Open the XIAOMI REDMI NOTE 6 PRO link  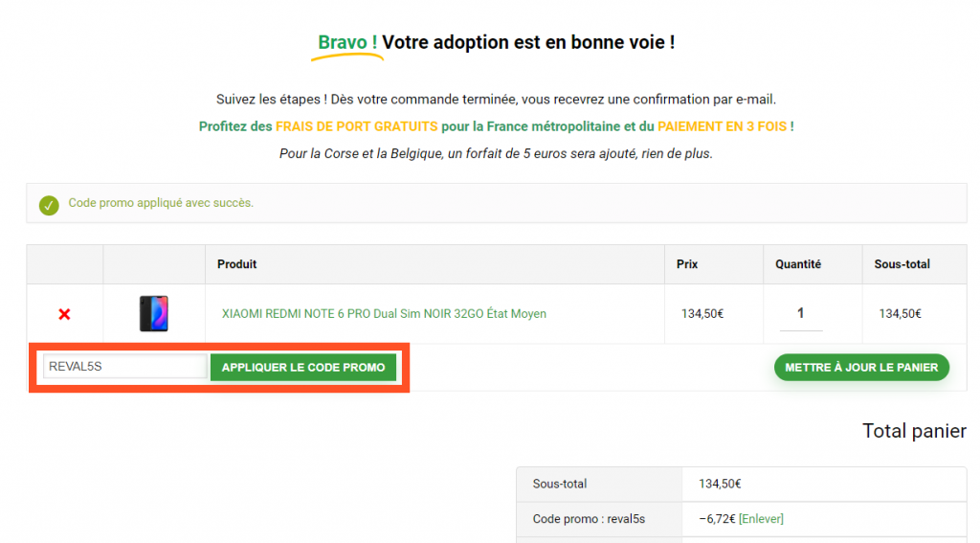click(384, 314)
